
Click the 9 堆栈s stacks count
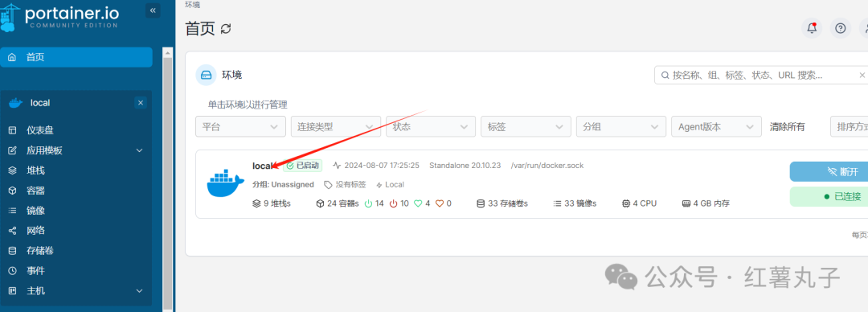(272, 203)
